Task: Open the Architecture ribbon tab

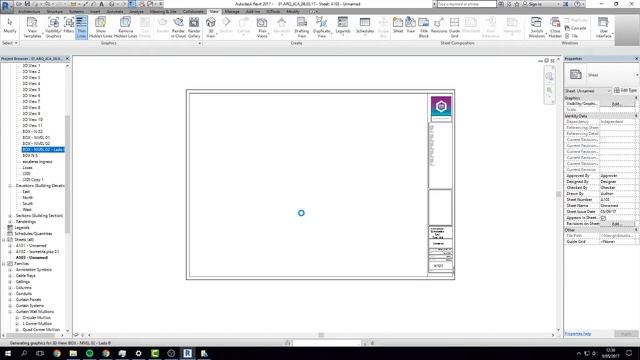Action: [29, 11]
